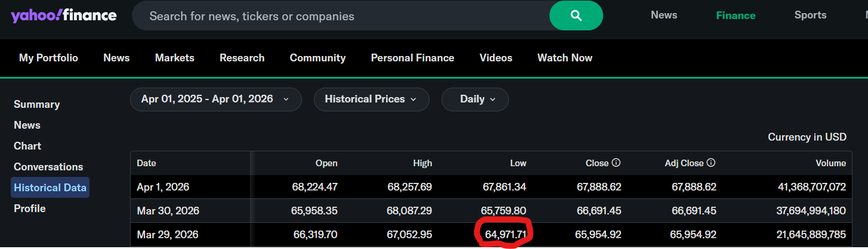Select Personal Finance in navigation bar
Screen dimensions: 868x249
click(412, 58)
